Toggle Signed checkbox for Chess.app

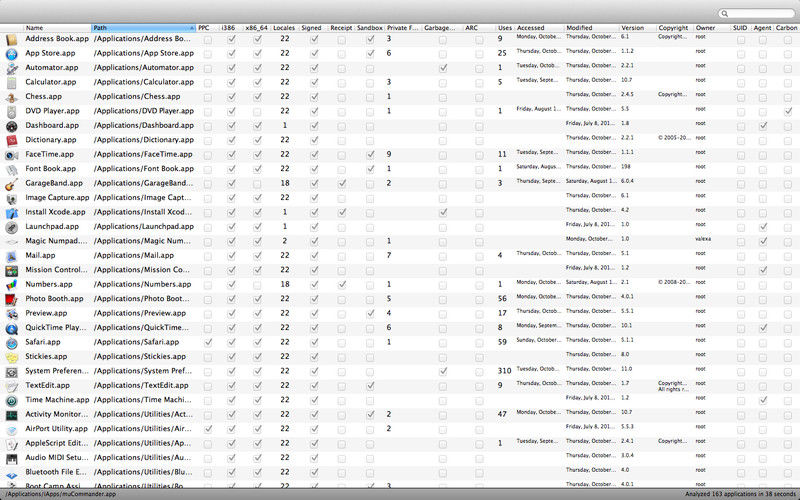(x=314, y=97)
